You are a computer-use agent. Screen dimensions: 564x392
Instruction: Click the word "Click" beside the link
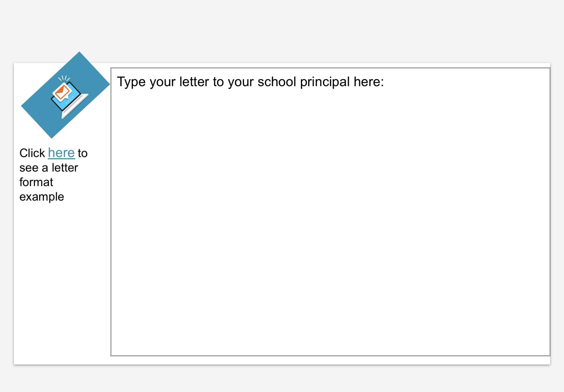coord(32,153)
